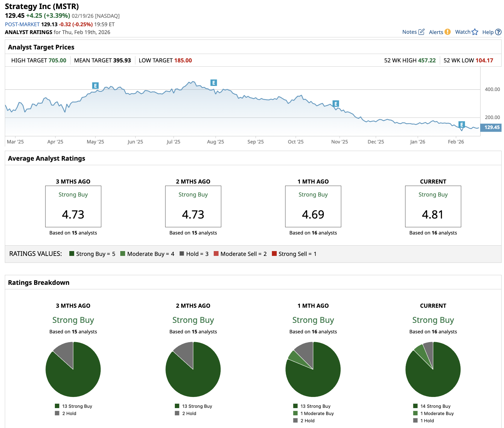Click the 1 MTH AGO ratings pie chart

(313, 369)
